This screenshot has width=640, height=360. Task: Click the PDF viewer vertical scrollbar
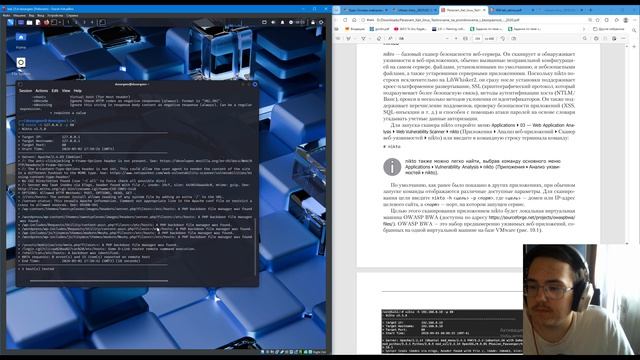628,143
